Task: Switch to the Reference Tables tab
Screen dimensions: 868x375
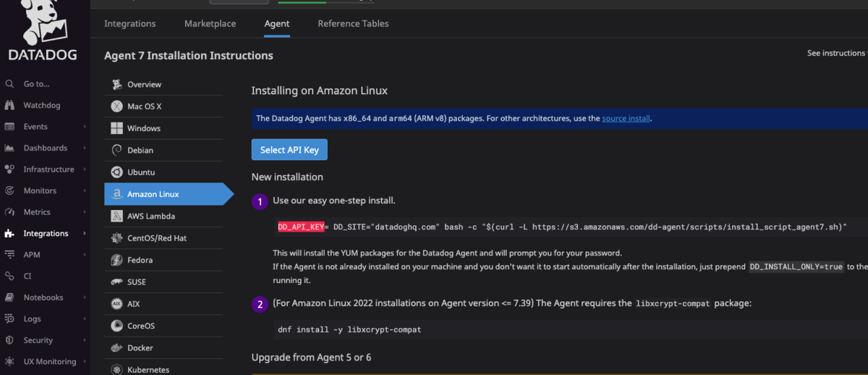Action: 353,24
